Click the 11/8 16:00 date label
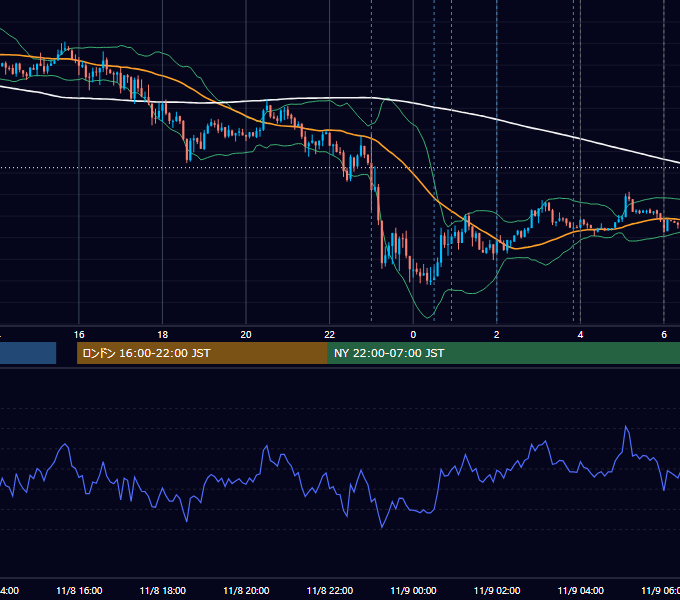The image size is (680, 600). 79,590
